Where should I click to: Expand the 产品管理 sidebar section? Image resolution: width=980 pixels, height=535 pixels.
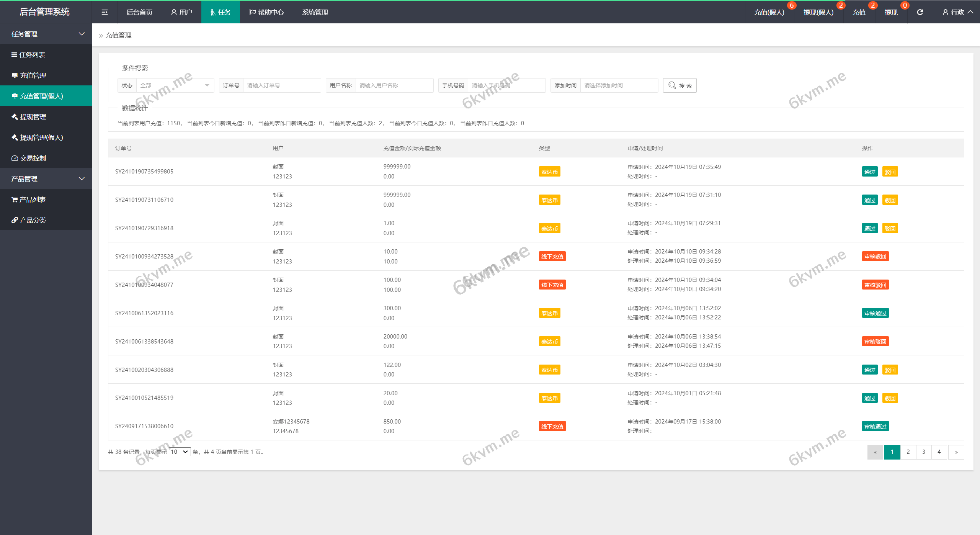pos(46,178)
